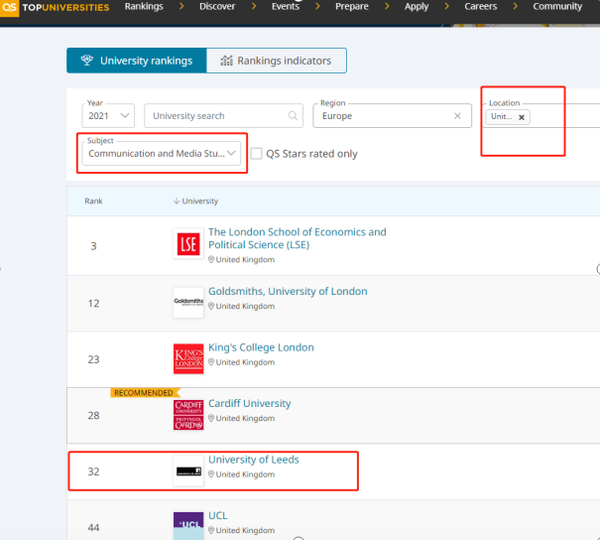This screenshot has height=540, width=600.
Task: Clear the Europe region filter
Action: [x=457, y=116]
